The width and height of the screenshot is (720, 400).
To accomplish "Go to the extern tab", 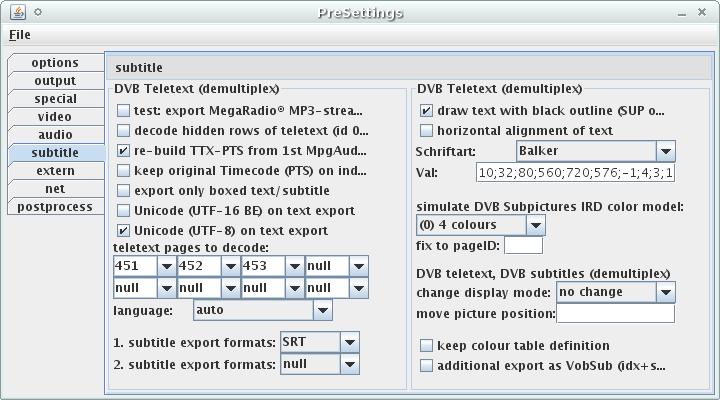I will (x=55, y=171).
